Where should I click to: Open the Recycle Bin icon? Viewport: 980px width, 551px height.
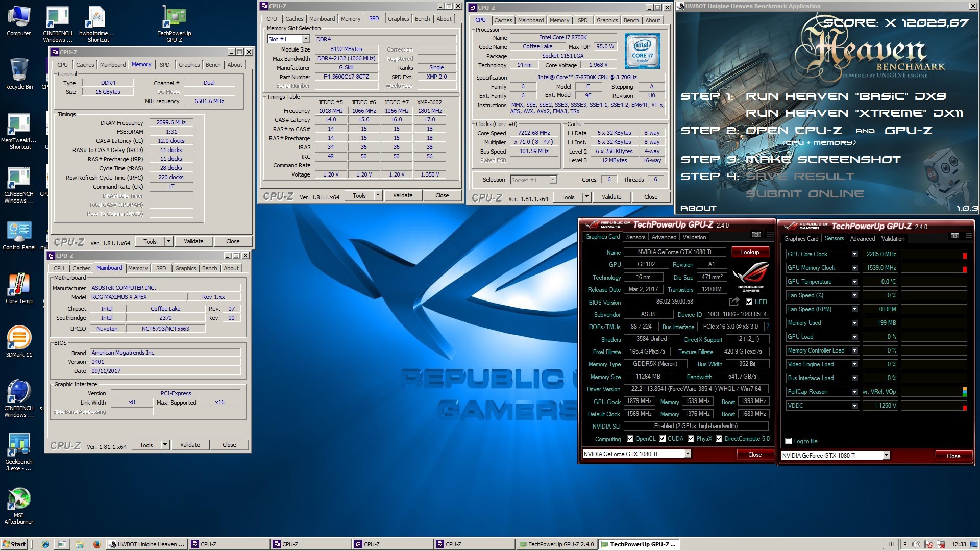coord(18,74)
